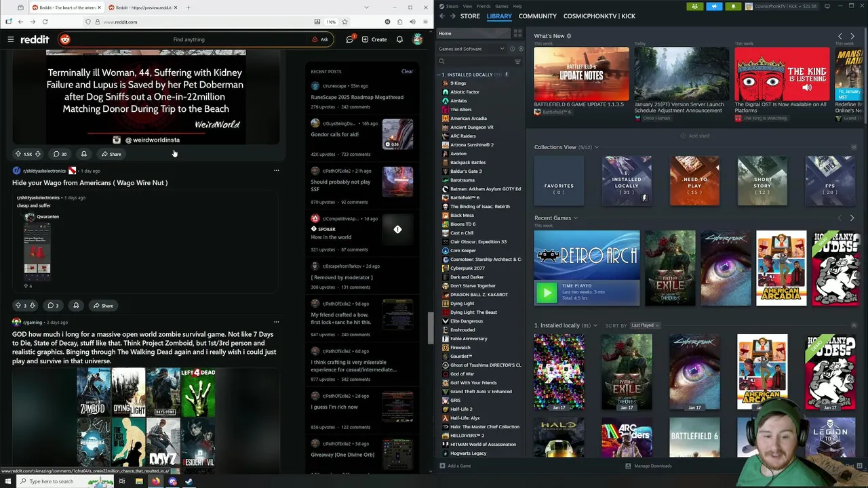The width and height of the screenshot is (868, 488).
Task: Click Reddit page vertical scrollbar
Action: (x=430, y=328)
